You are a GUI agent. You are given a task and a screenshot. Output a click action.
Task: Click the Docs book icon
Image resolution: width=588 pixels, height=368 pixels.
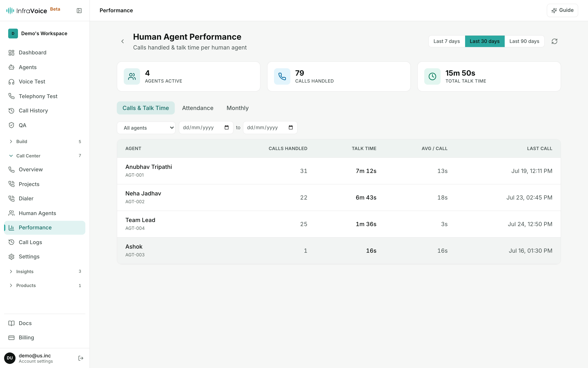pyautogui.click(x=11, y=323)
